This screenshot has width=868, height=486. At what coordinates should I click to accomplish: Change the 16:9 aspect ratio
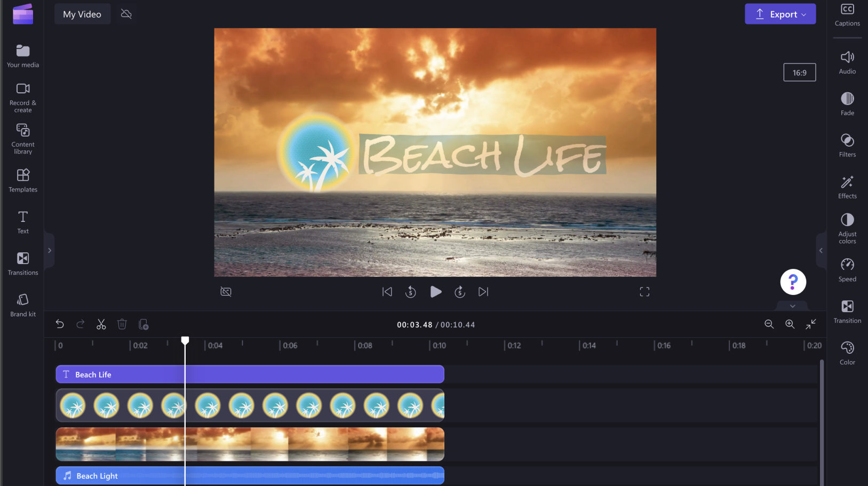(x=799, y=73)
